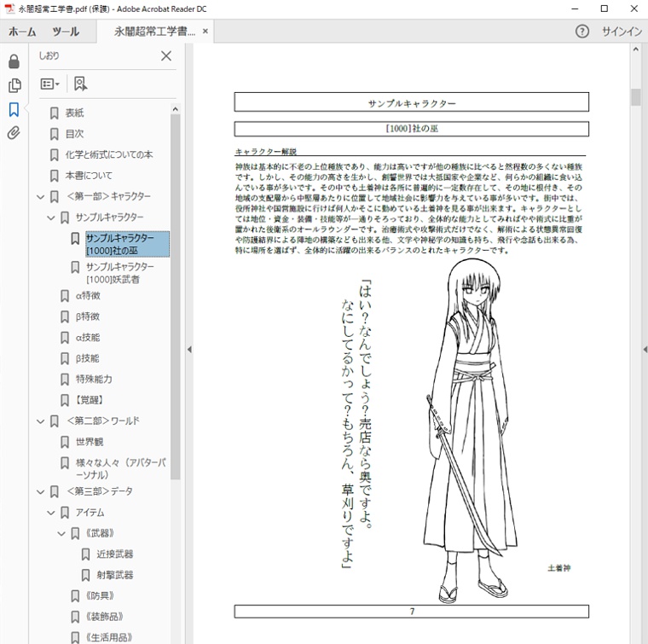Click the find current bookmark icon

(x=80, y=84)
